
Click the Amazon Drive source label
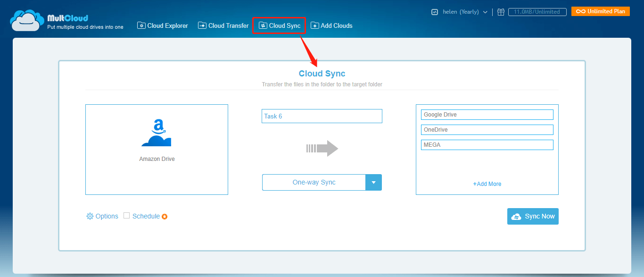pos(157,159)
